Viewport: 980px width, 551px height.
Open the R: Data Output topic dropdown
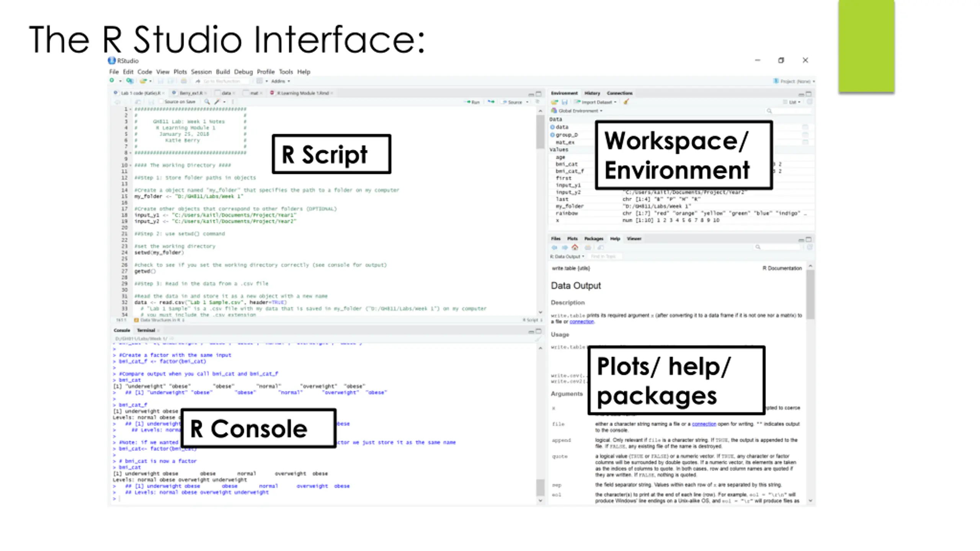point(567,256)
